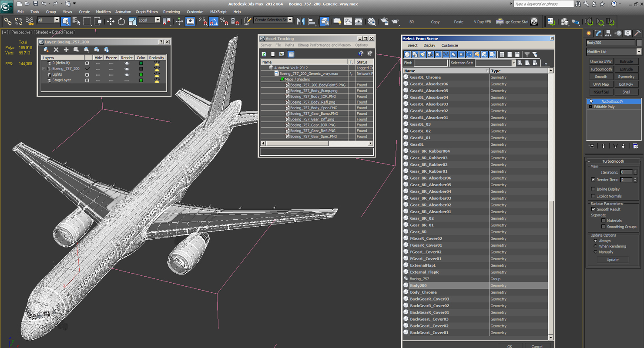Open the Modifiers menu

click(x=103, y=12)
